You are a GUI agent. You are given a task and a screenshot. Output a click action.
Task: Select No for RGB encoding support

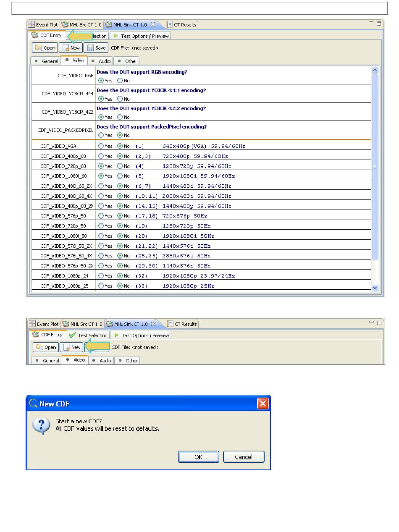point(120,81)
